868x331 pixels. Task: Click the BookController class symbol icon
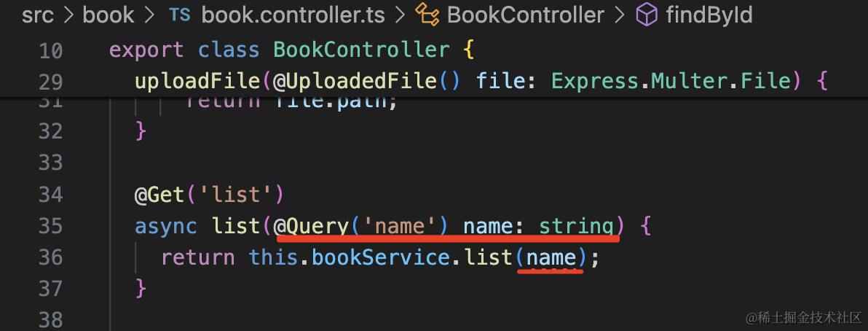point(426,15)
